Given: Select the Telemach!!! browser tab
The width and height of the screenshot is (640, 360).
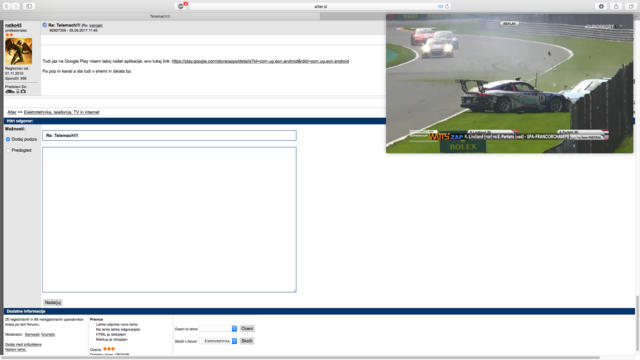Looking at the screenshot, I should (160, 16).
